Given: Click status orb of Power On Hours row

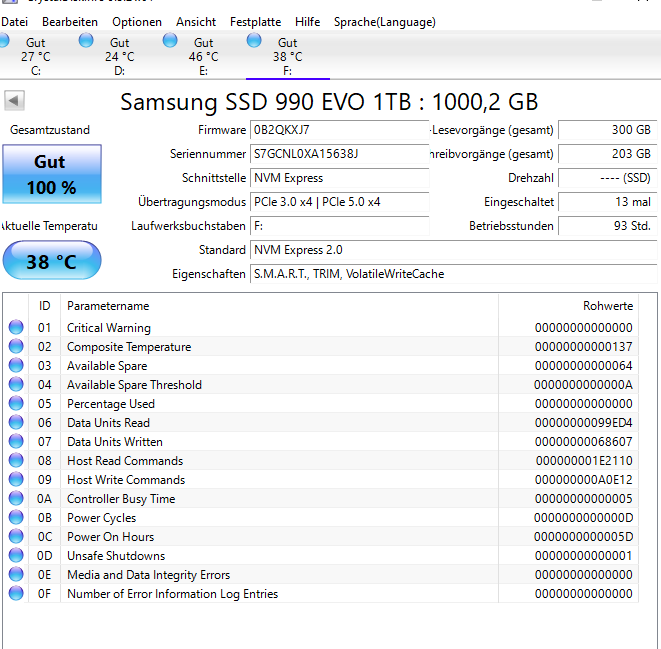Looking at the screenshot, I should [x=16, y=536].
